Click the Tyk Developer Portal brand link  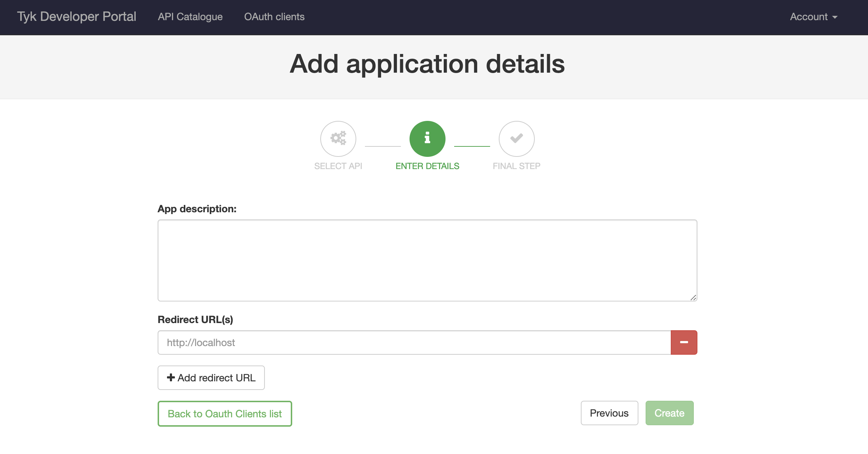[x=77, y=17]
